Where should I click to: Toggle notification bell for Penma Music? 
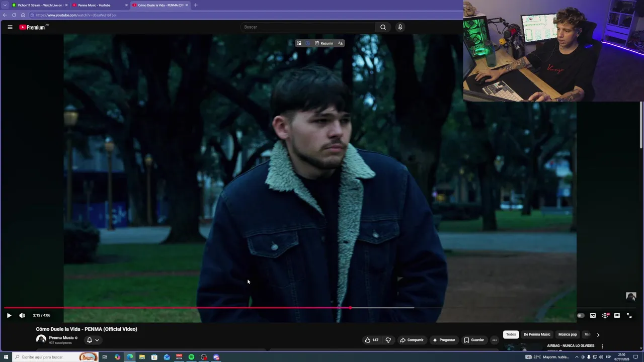90,340
